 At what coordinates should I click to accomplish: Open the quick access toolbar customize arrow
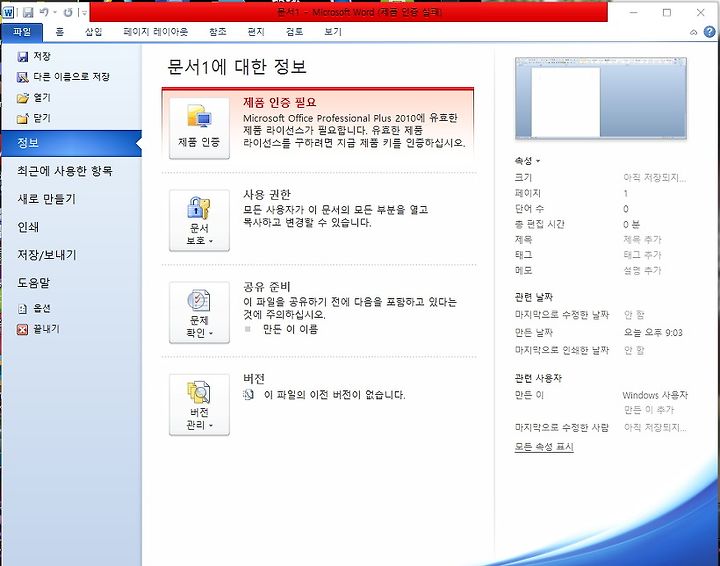tap(84, 13)
